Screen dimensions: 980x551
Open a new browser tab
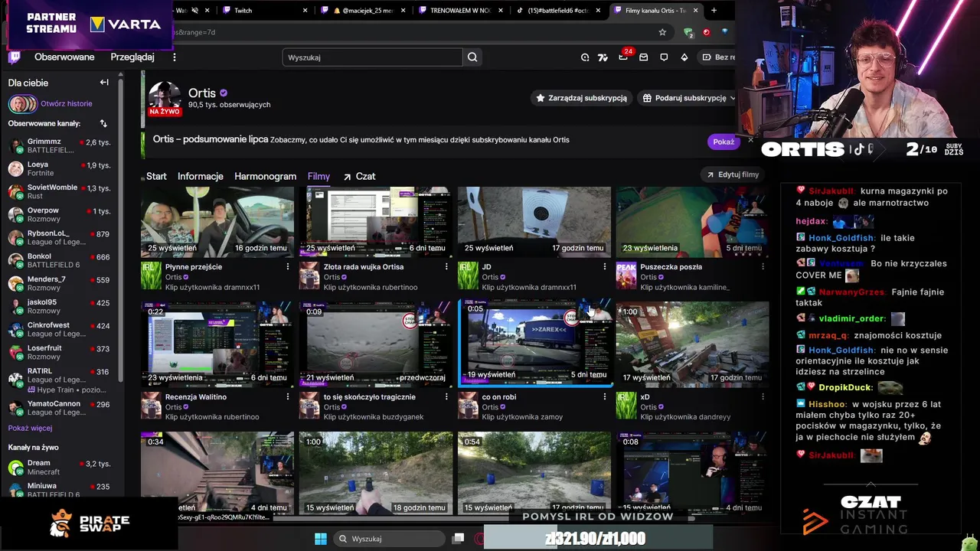click(x=714, y=11)
